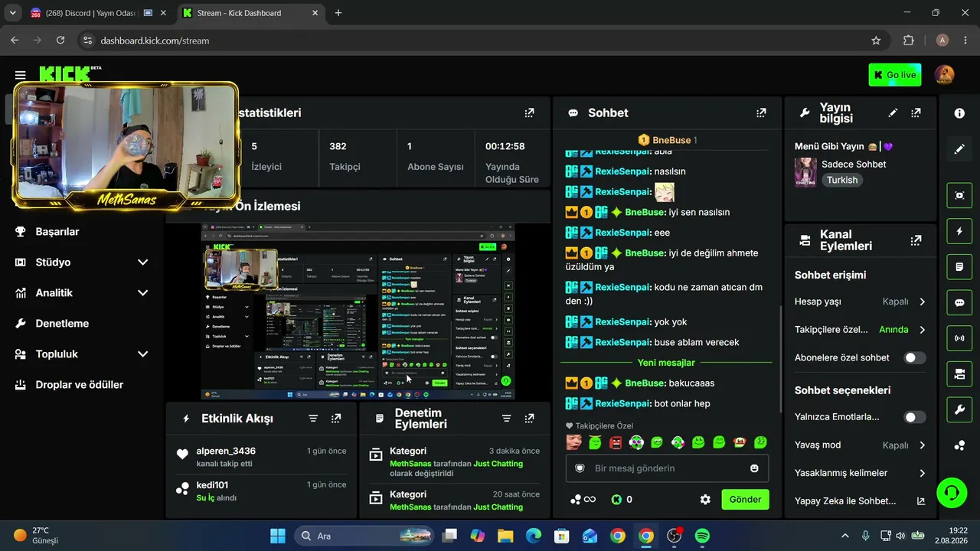The height and width of the screenshot is (551, 980).
Task: Open Yasaklanmış kelimeler chevron
Action: [x=922, y=473]
